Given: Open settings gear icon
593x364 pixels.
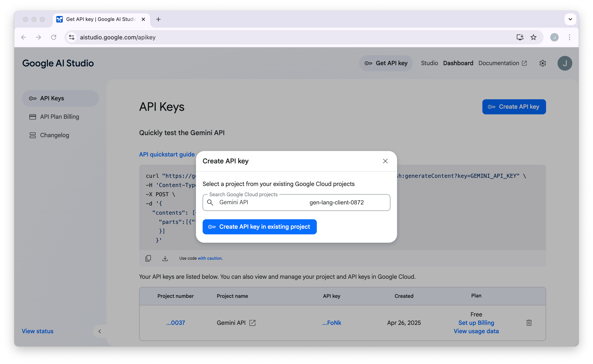Looking at the screenshot, I should pyautogui.click(x=543, y=63).
